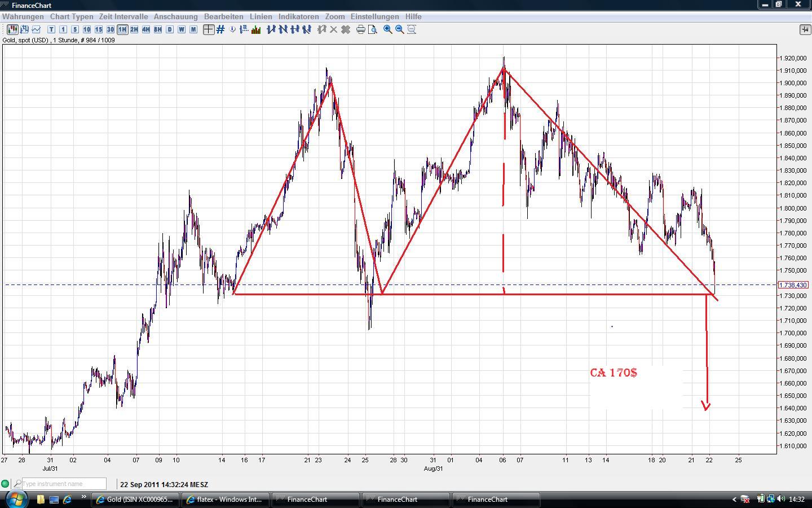Select the 15 minute interval button
The image size is (812, 508).
(99, 29)
